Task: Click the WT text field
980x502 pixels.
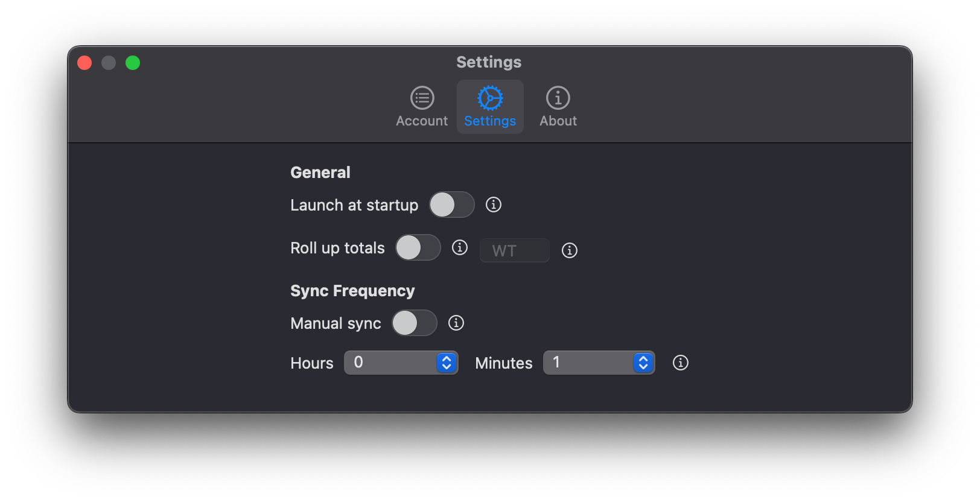Action: tap(515, 250)
